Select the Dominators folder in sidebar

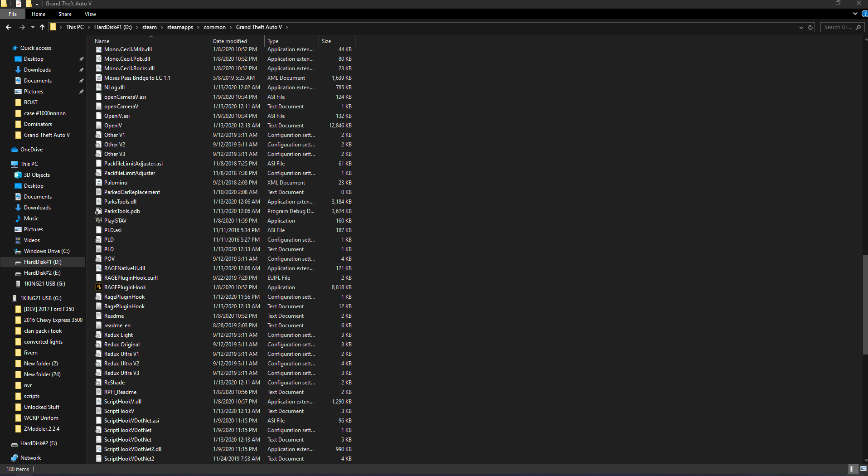(x=38, y=124)
